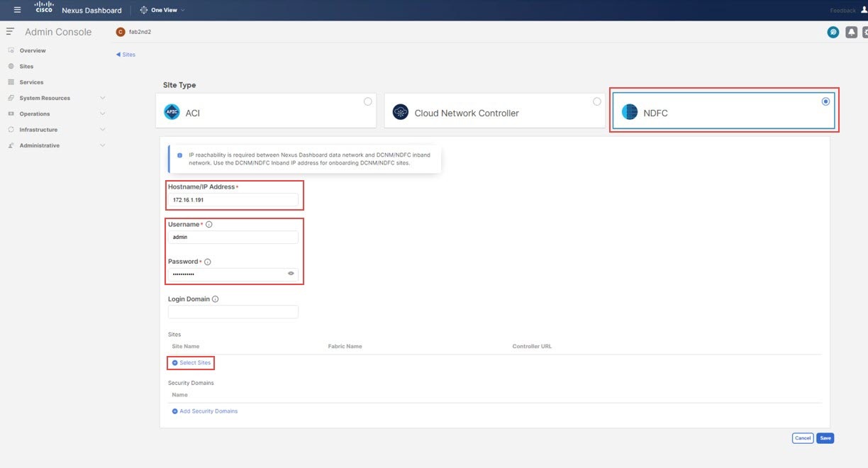Select the Overview icon in the sidebar
Screen dimensions: 868x468
click(x=11, y=50)
